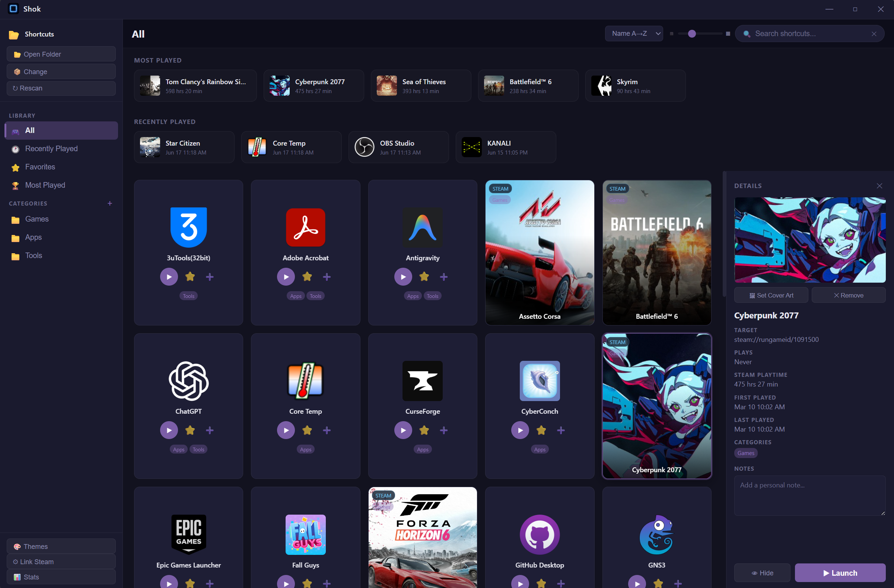Click the Open Folder button
The width and height of the screenshot is (894, 588).
61,54
